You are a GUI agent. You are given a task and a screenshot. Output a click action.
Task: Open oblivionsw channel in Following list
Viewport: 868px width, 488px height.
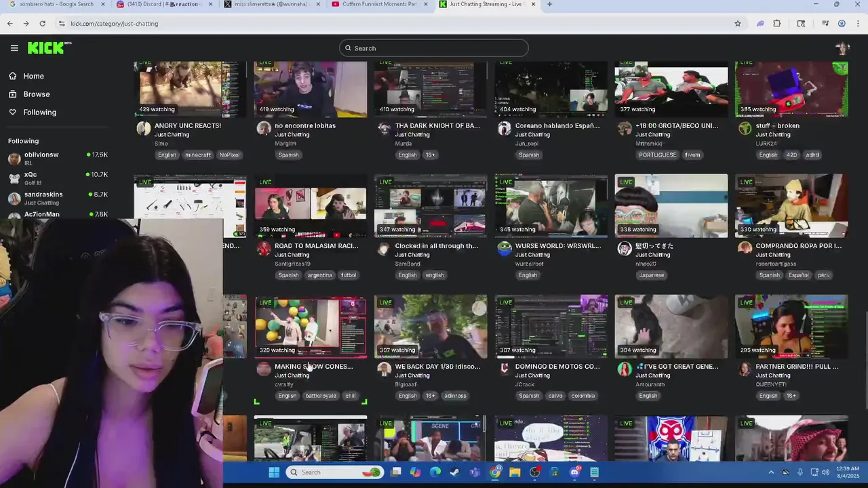pyautogui.click(x=58, y=159)
